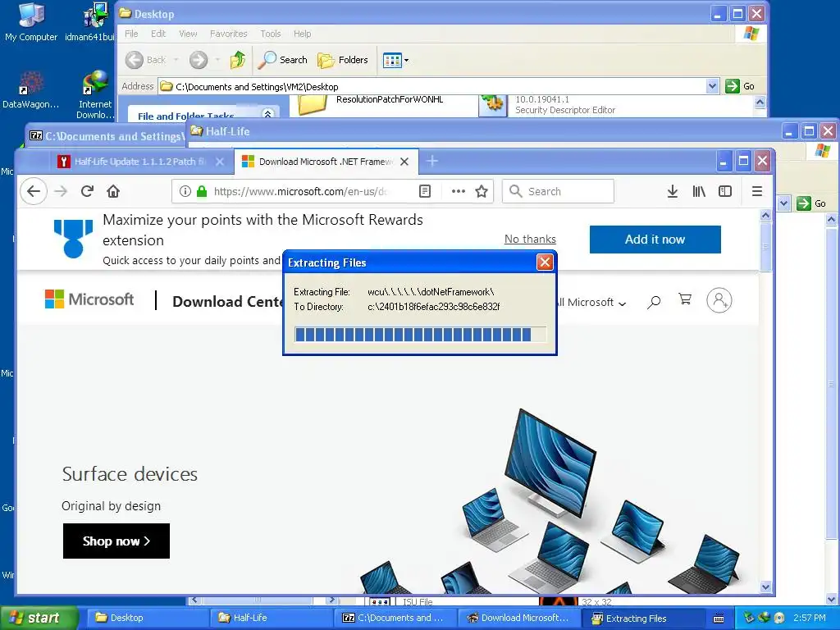Viewport: 840px width, 630px height.
Task: Click the taskbar clock showing 2:57 PM
Action: (810, 618)
